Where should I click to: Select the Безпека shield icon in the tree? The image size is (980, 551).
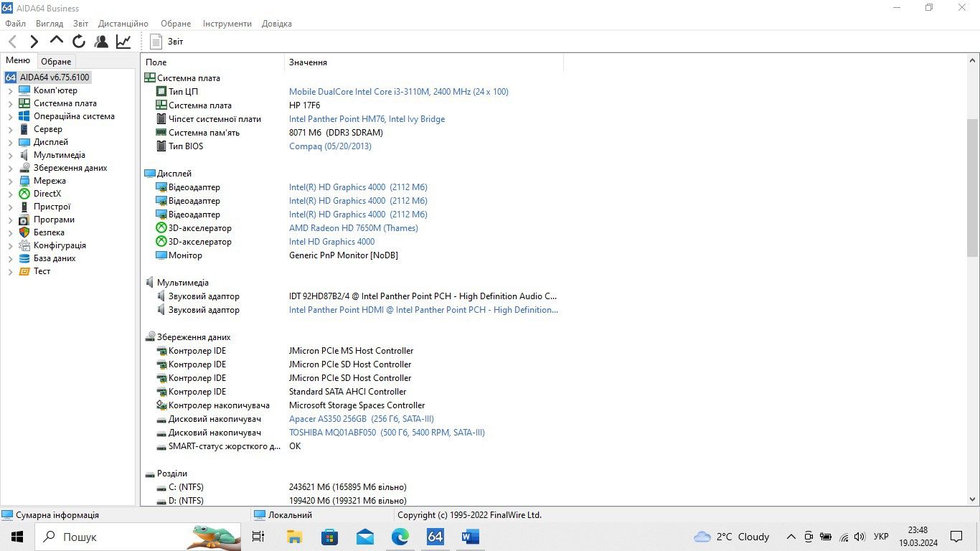24,232
